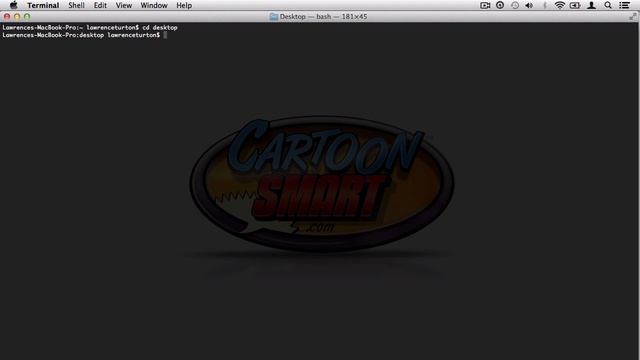Click the Bluetooth menu bar icon
640x360 pixels.
pyautogui.click(x=544, y=5)
